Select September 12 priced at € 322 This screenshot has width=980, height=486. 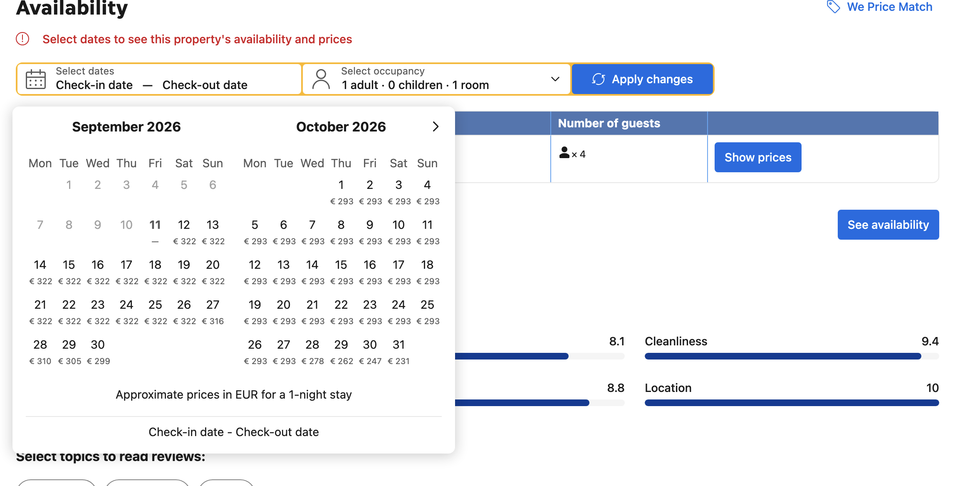click(184, 232)
